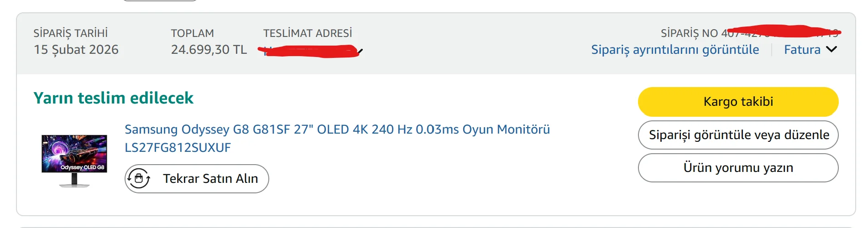Click the Odyssey OLED G8 monitor thumbnail
This screenshot has width=868, height=228.
click(x=74, y=160)
